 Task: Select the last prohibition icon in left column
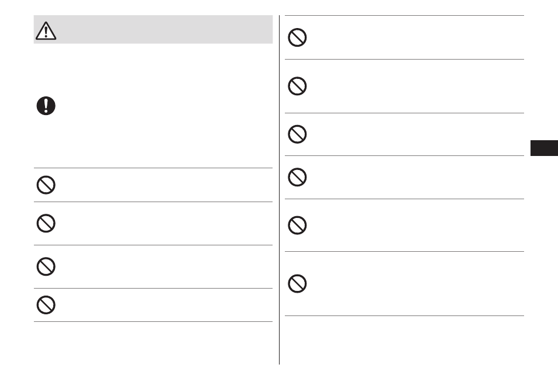[46, 305]
